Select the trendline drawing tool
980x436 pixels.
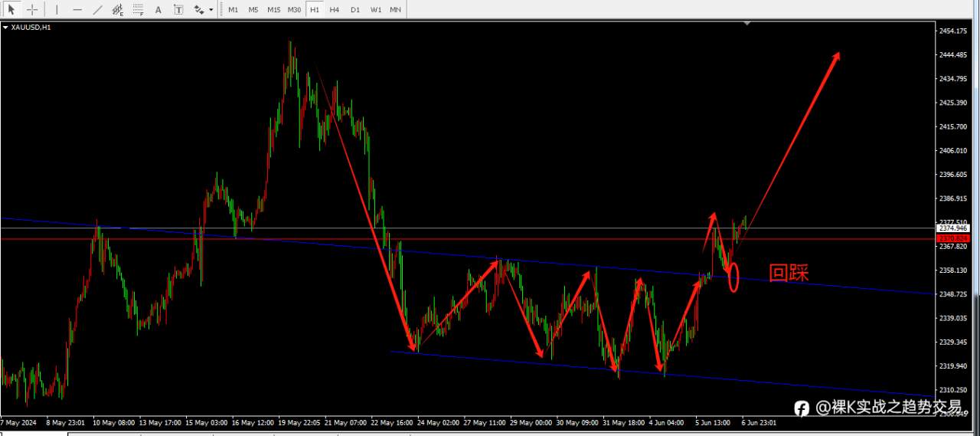coord(97,10)
